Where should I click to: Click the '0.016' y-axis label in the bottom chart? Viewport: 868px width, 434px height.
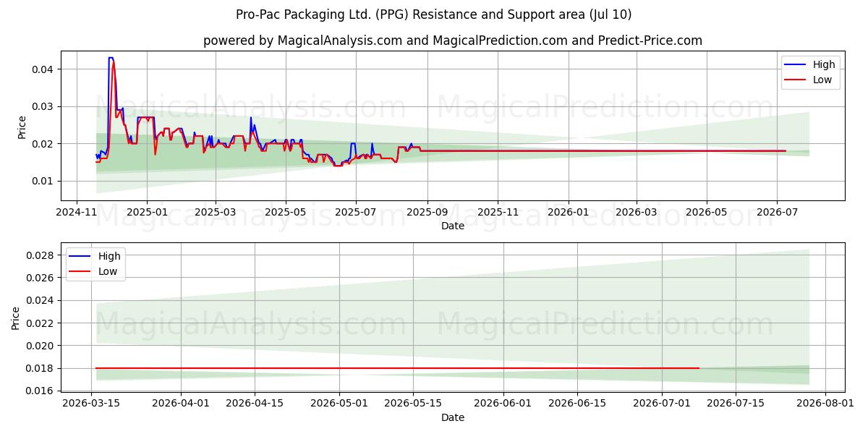click(41, 391)
